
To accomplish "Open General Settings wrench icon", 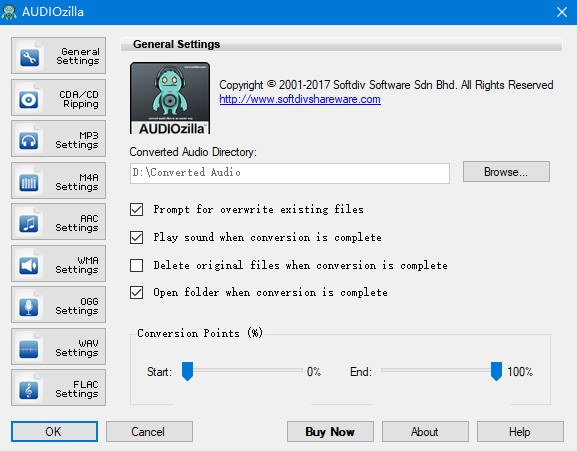I will click(x=29, y=57).
